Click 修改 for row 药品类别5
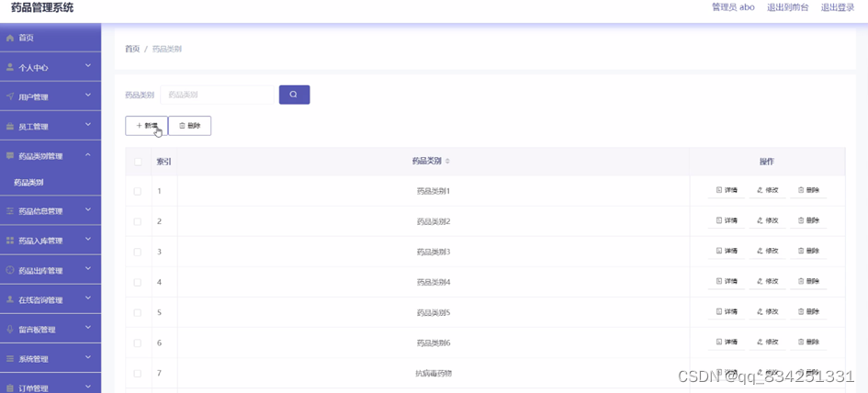Image resolution: width=868 pixels, height=393 pixels. pos(767,311)
